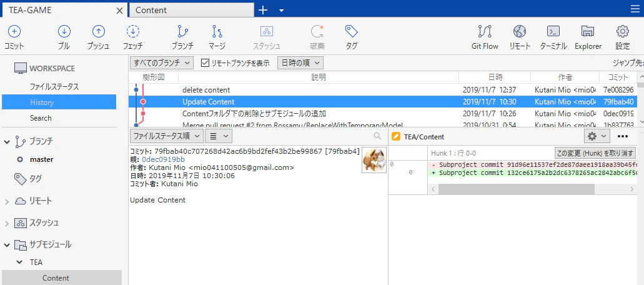Click the horizontal scrollbar in the diff view
Image resolution: width=644 pixels, height=285 pixels.
[x=516, y=189]
